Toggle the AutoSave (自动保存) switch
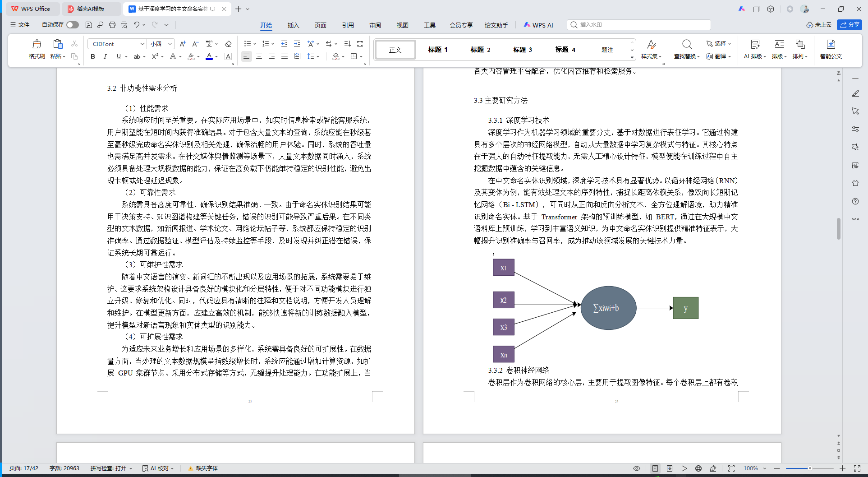The image size is (868, 477). 73,25
